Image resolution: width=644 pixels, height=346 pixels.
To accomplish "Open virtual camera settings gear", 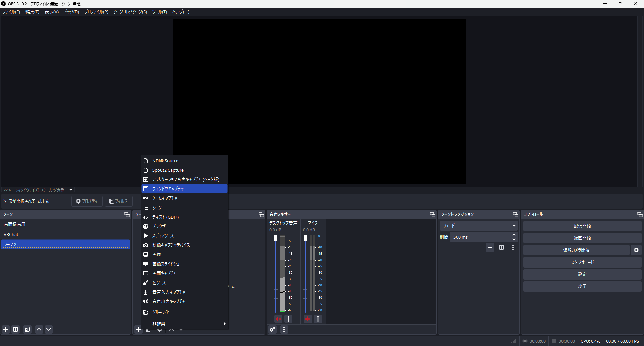I will 636,250.
